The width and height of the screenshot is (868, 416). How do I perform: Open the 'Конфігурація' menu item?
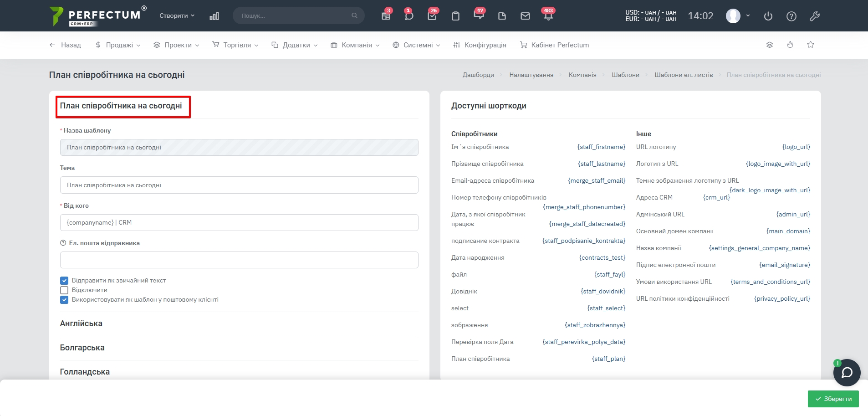[x=480, y=45]
